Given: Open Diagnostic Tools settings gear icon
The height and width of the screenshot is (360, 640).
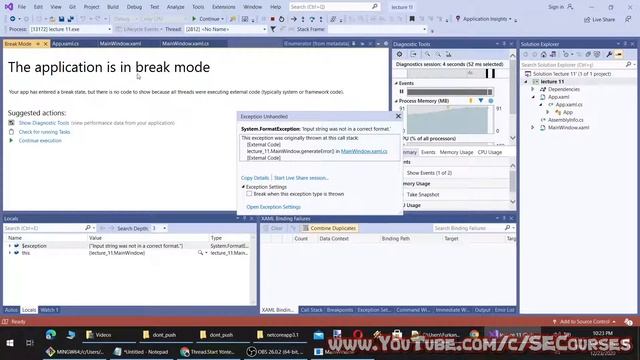Looking at the screenshot, I should [x=400, y=54].
